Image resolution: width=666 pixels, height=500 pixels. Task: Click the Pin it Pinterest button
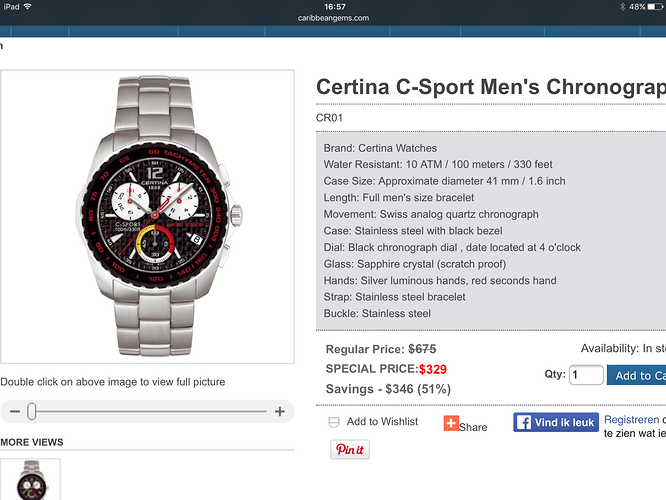tap(350, 449)
